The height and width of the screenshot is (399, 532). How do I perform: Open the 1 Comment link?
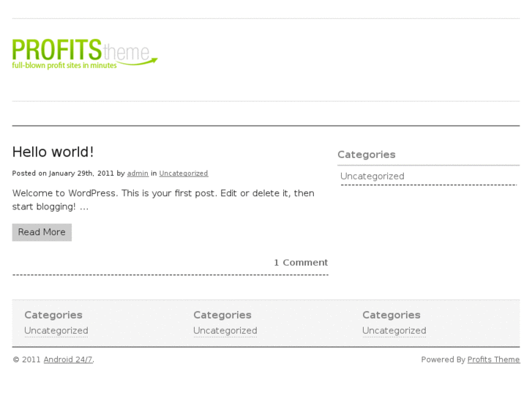tap(301, 263)
